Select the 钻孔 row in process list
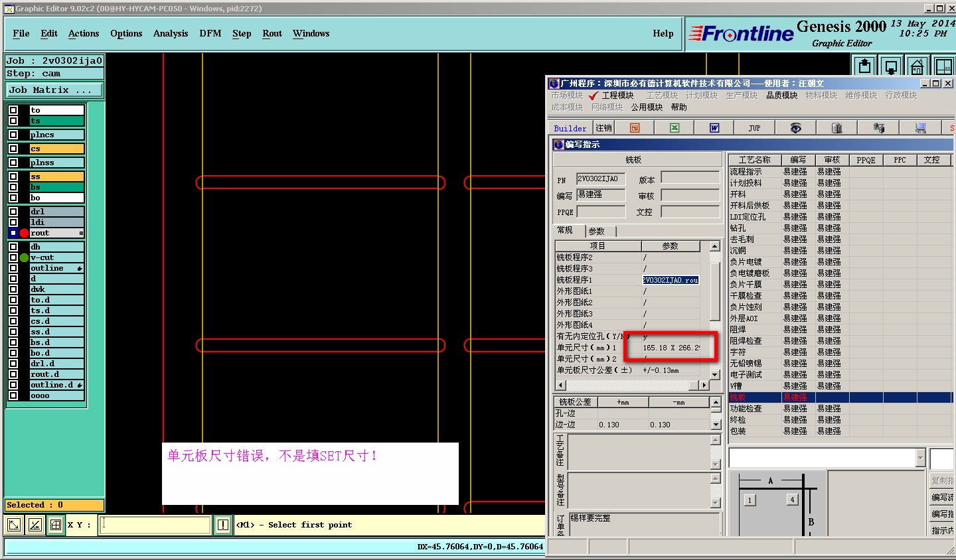Viewport: 956px width, 560px height. pyautogui.click(x=840, y=228)
